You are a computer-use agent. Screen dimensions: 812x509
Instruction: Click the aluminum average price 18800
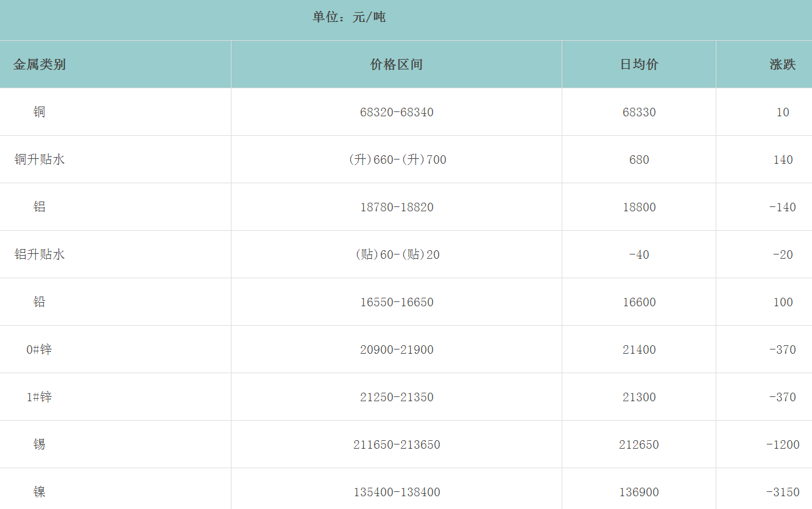click(639, 207)
